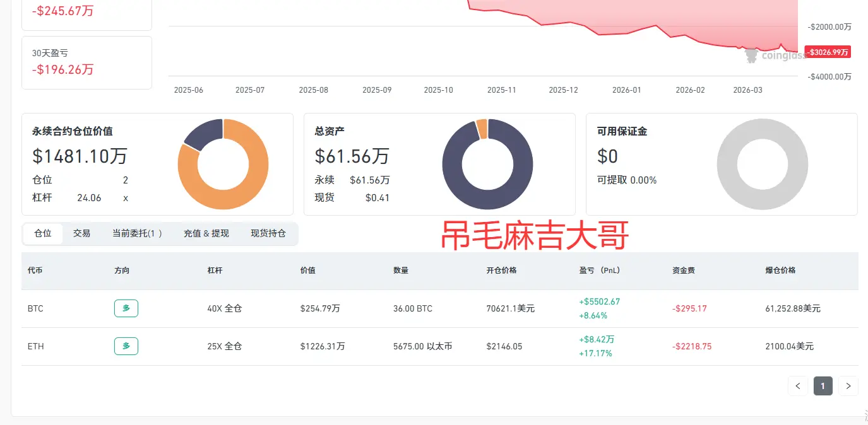Click the $1481.10万 position value figure
This screenshot has height=425, width=868.
tap(80, 156)
